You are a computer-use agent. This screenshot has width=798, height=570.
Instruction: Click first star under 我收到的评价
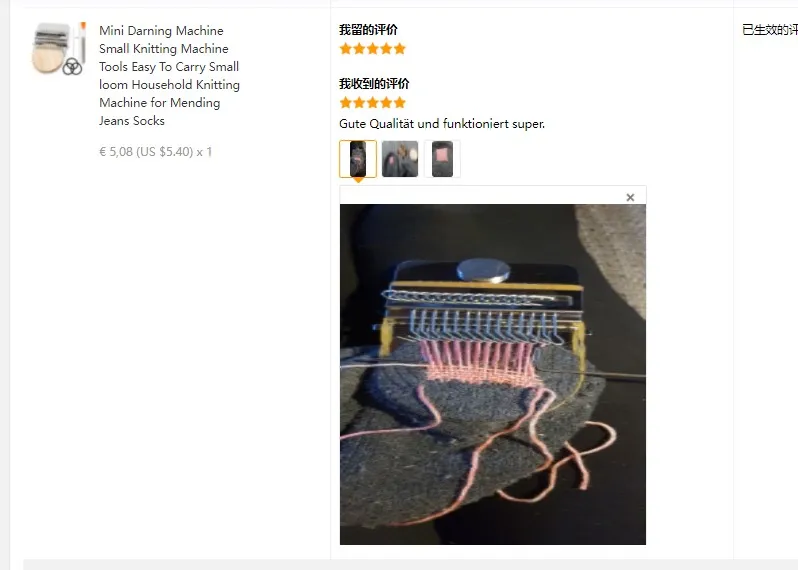[x=346, y=103]
